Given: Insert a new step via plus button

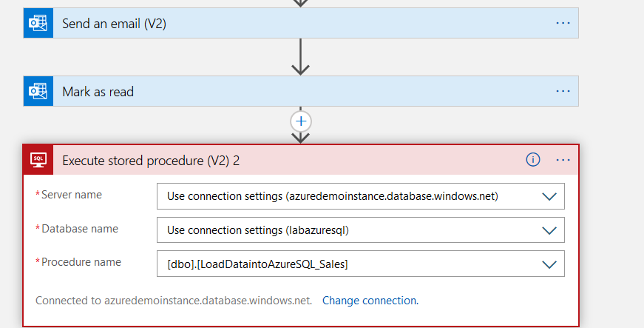Looking at the screenshot, I should [x=300, y=120].
